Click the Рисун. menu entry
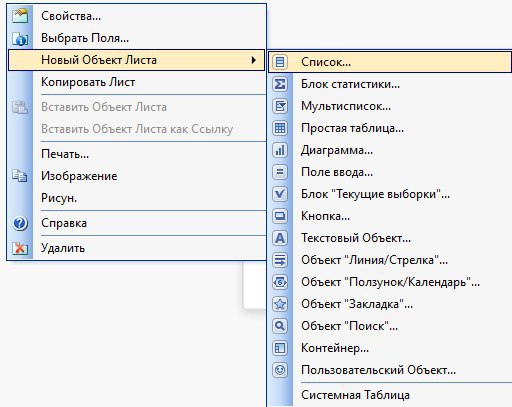 pyautogui.click(x=136, y=198)
